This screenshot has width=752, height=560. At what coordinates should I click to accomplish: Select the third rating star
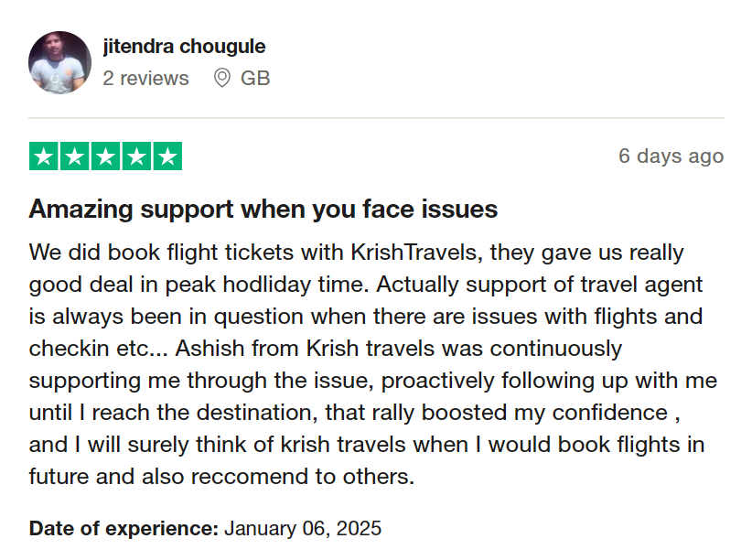[x=106, y=156]
